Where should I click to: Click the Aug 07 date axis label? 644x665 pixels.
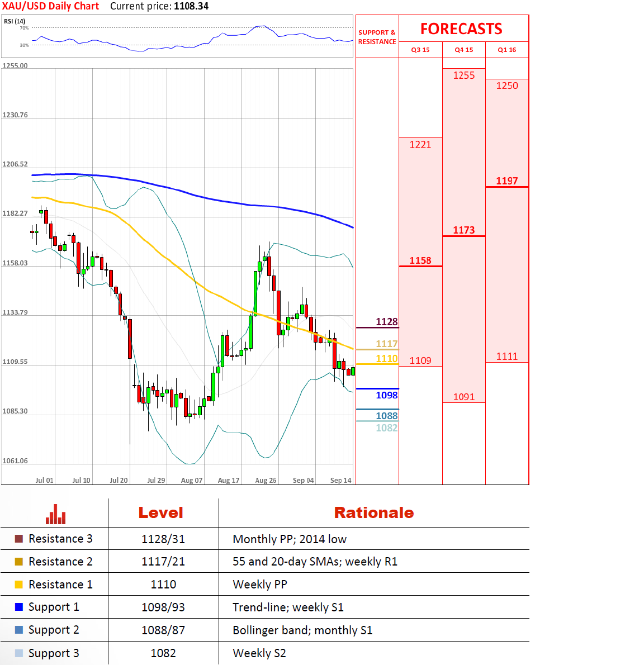click(x=192, y=480)
